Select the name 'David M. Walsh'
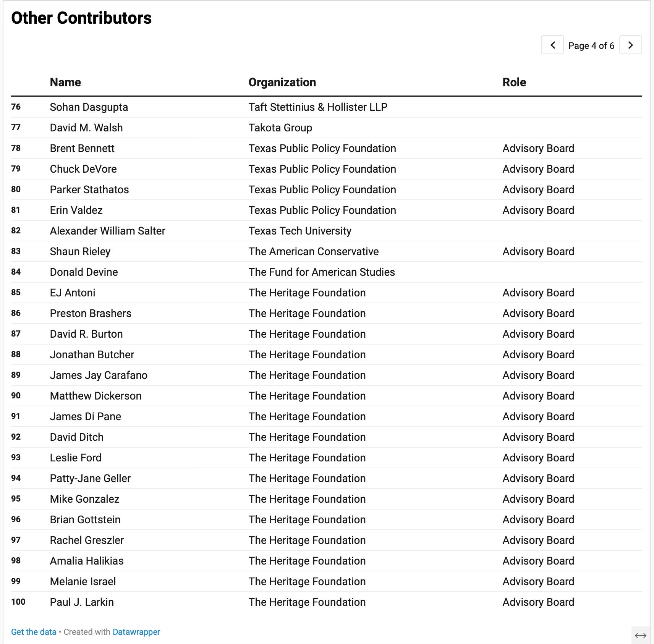The width and height of the screenshot is (654, 644). [x=86, y=128]
